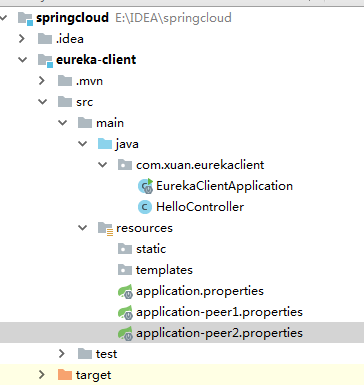Click the HelloController class icon

coord(145,207)
